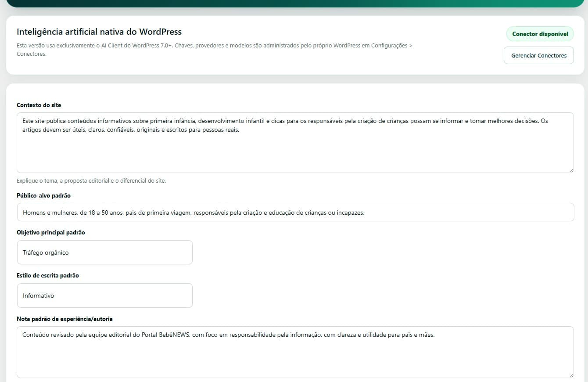Click the Inteligência artificial nativa do WordPress heading
The height and width of the screenshot is (382, 588).
(99, 32)
